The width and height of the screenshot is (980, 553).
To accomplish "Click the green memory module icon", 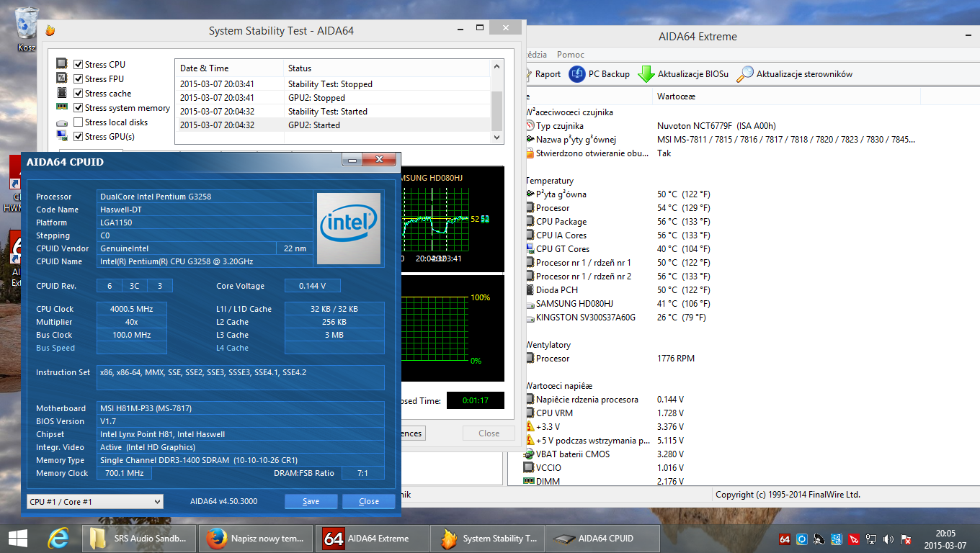I will [62, 107].
